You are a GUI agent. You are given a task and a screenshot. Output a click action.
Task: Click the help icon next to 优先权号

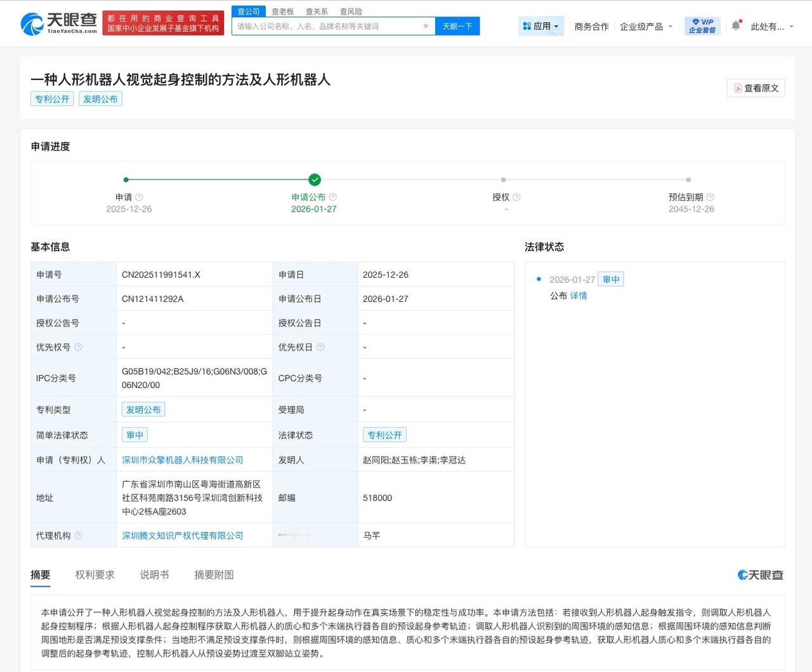78,346
